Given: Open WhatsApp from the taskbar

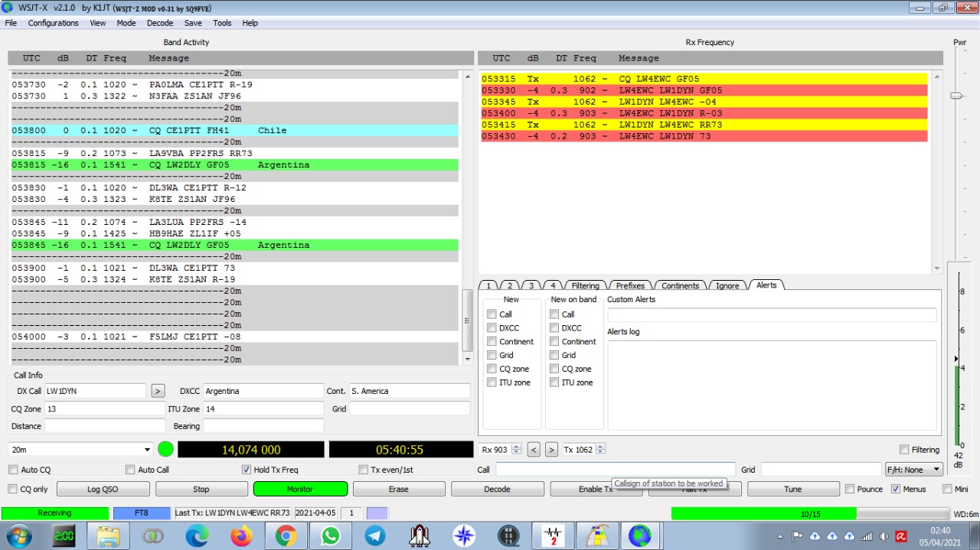Looking at the screenshot, I should point(331,536).
